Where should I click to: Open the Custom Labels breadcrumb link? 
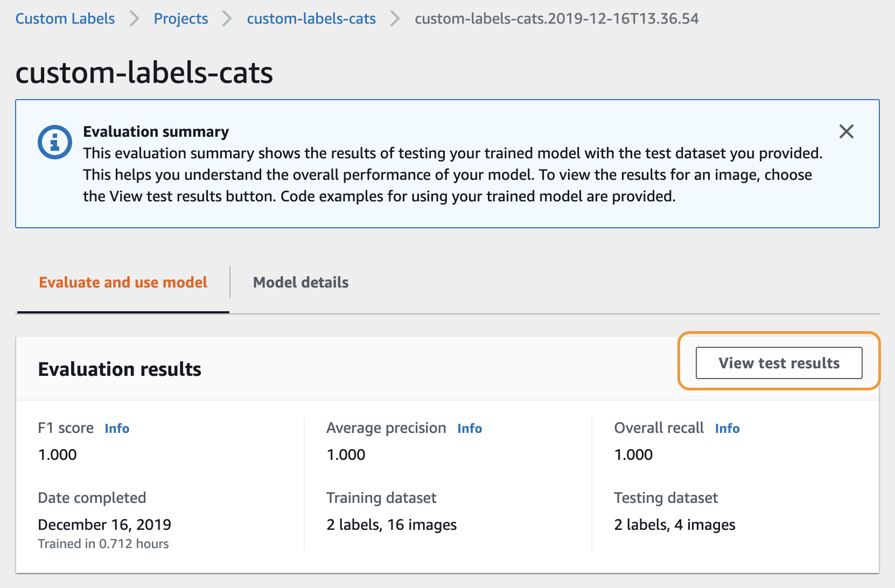(x=65, y=19)
